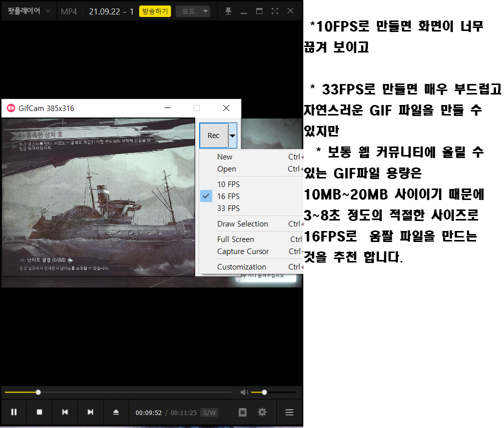
Task: Stop the PotPlayer video
Action: point(39,412)
